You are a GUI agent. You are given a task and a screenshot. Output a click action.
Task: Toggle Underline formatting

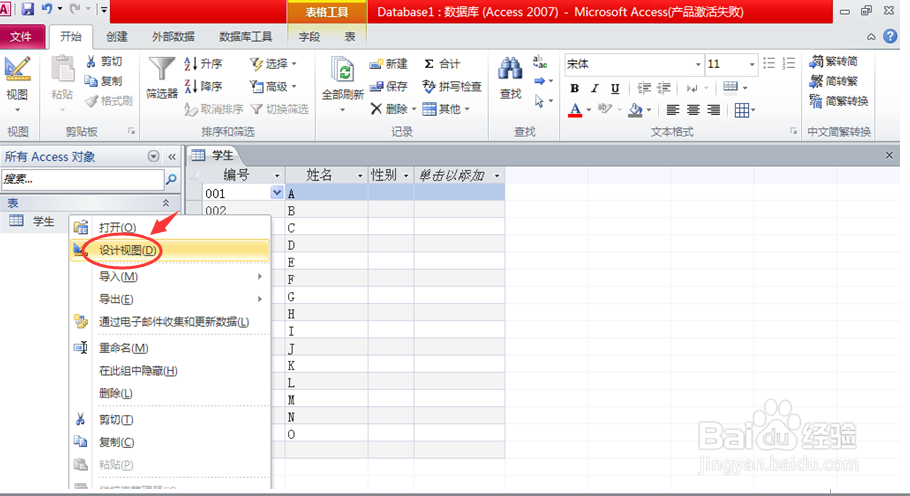point(615,88)
